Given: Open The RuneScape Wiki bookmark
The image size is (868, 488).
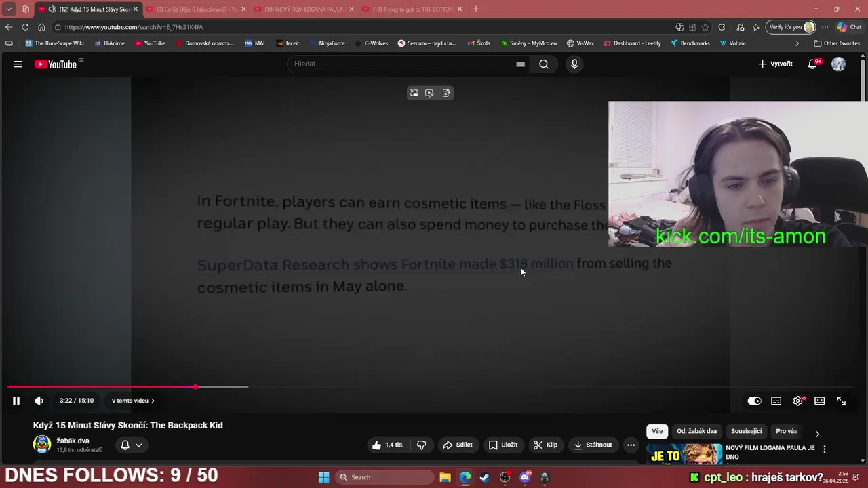Looking at the screenshot, I should click(54, 43).
